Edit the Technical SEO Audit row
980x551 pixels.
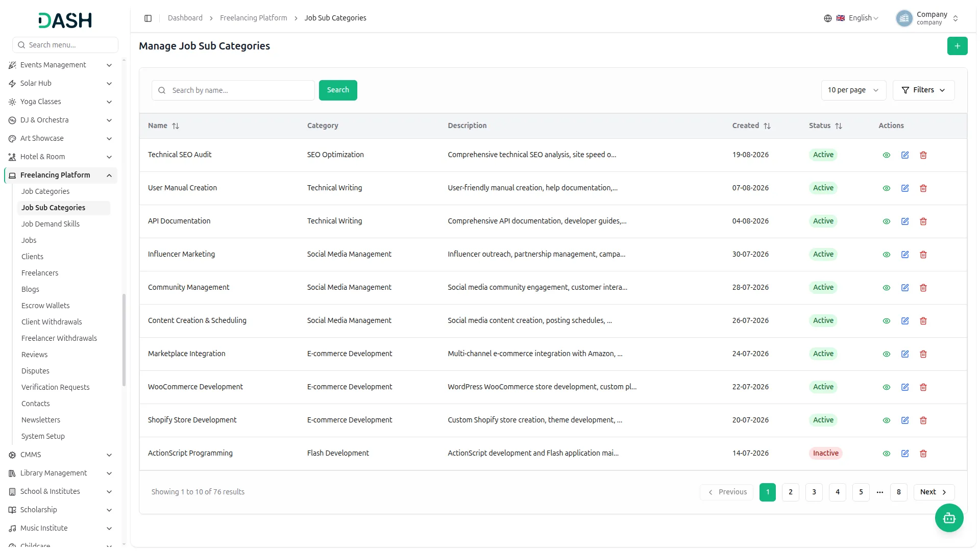[x=904, y=155]
